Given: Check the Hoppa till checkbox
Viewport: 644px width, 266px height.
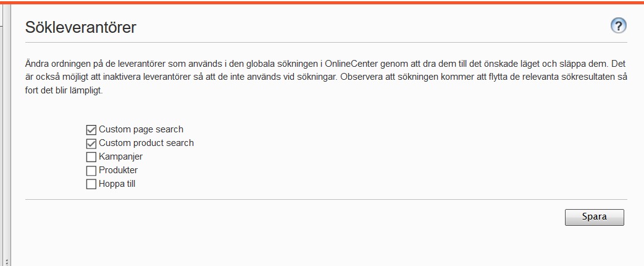Looking at the screenshot, I should coord(91,184).
